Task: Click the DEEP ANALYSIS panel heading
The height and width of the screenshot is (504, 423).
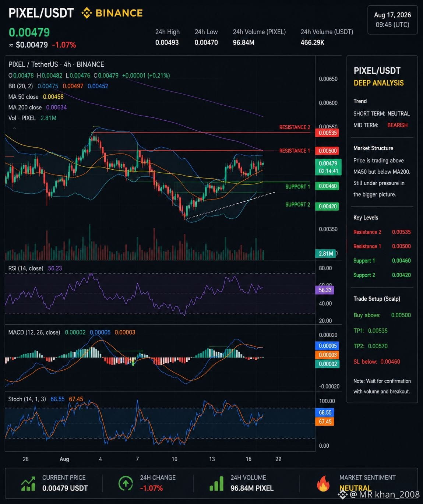Action: point(378,83)
